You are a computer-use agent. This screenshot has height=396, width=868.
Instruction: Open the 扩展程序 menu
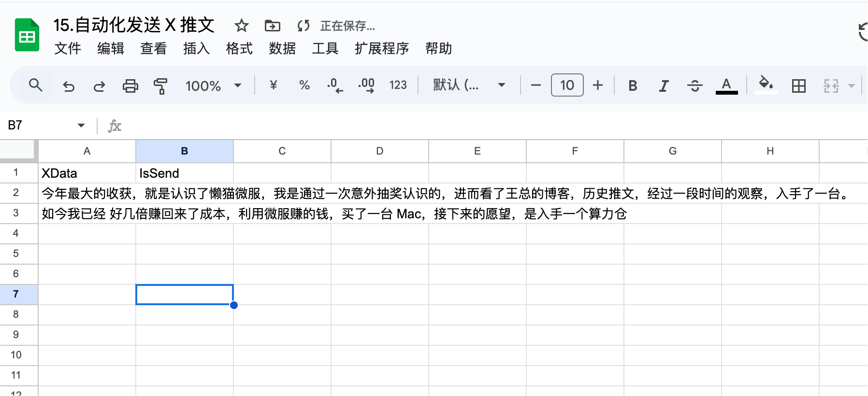click(382, 48)
